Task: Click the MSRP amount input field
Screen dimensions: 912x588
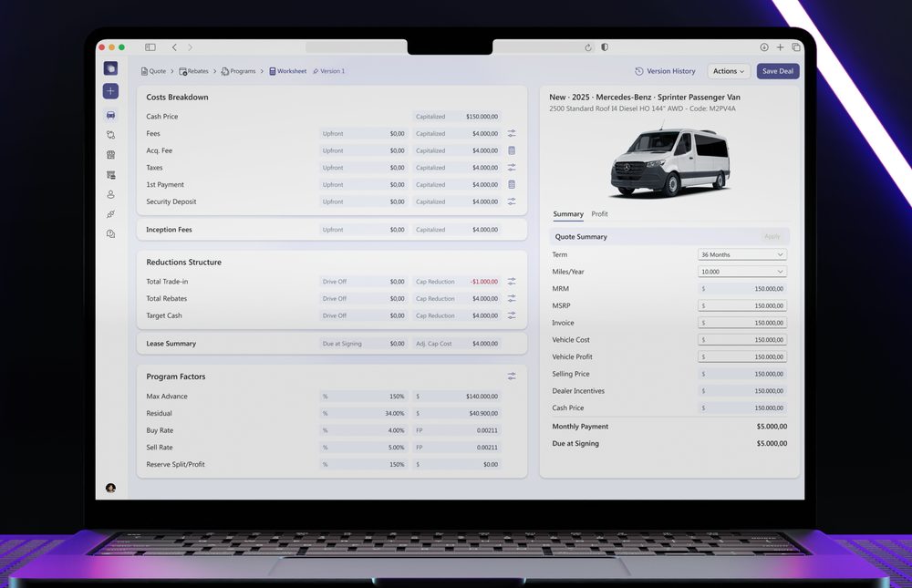Action: point(742,305)
